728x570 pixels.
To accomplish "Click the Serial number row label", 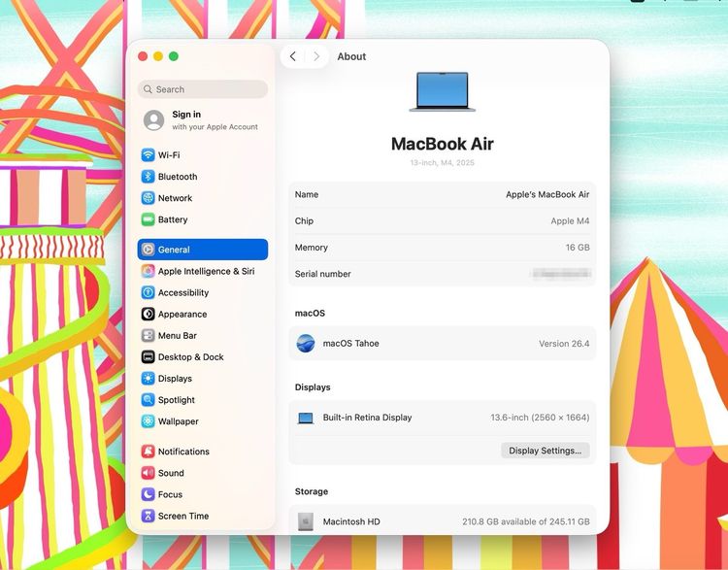I will (322, 274).
